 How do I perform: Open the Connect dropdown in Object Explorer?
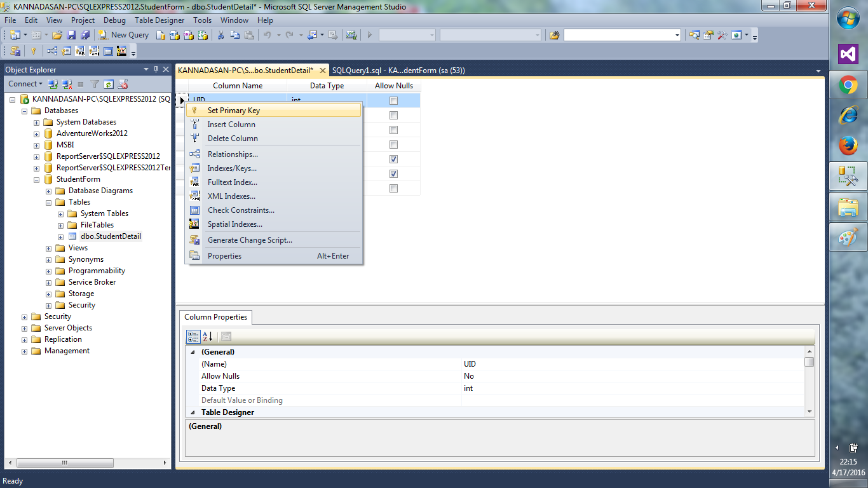(25, 83)
